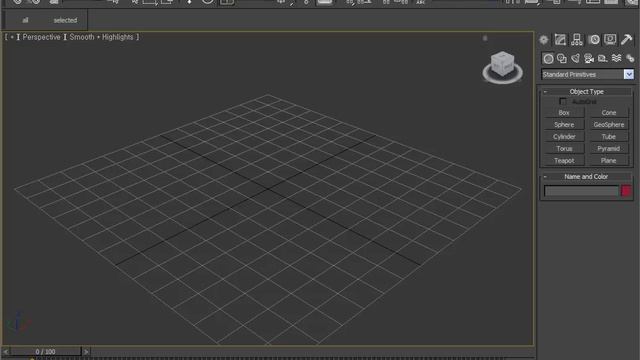Select the Torus primitive button
Viewport: 640px width, 360px height.
564,149
